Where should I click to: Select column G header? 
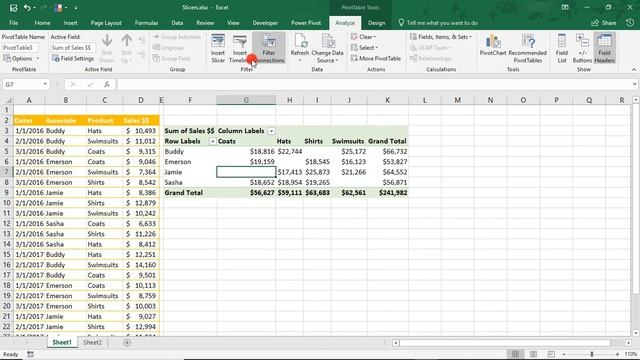[246, 100]
